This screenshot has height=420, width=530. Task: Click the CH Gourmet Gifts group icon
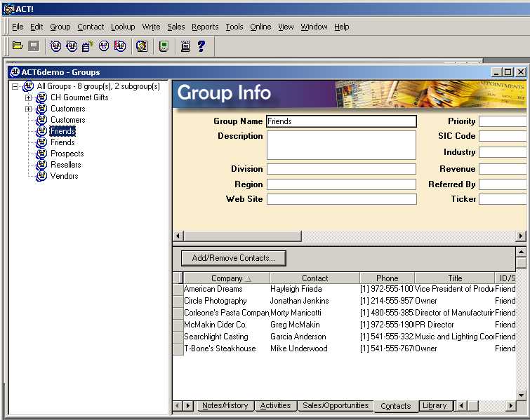(x=41, y=97)
